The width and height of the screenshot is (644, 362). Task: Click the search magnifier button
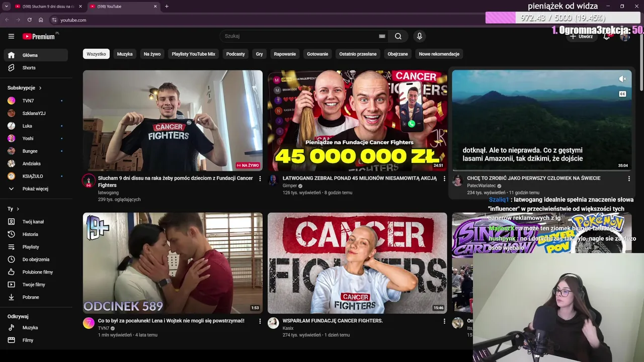coord(398,36)
